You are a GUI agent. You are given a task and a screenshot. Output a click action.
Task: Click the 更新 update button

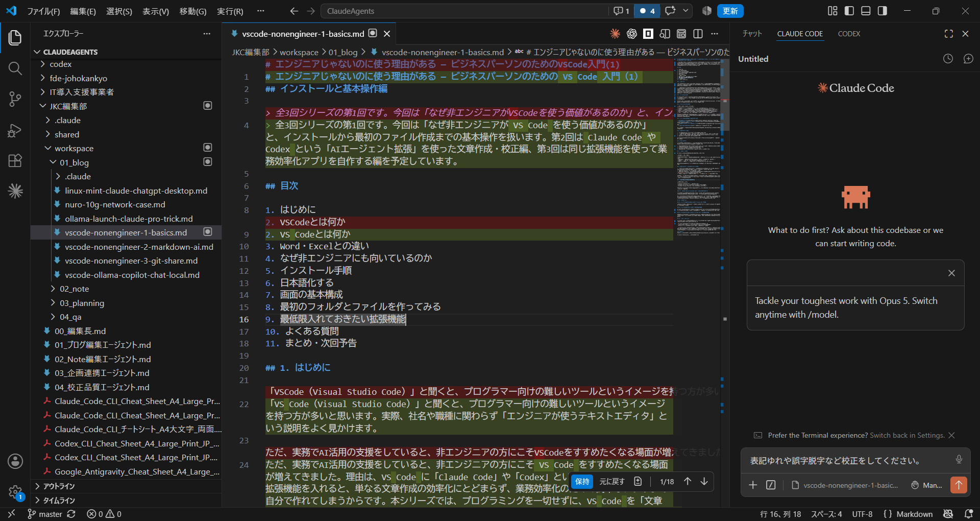tap(730, 11)
